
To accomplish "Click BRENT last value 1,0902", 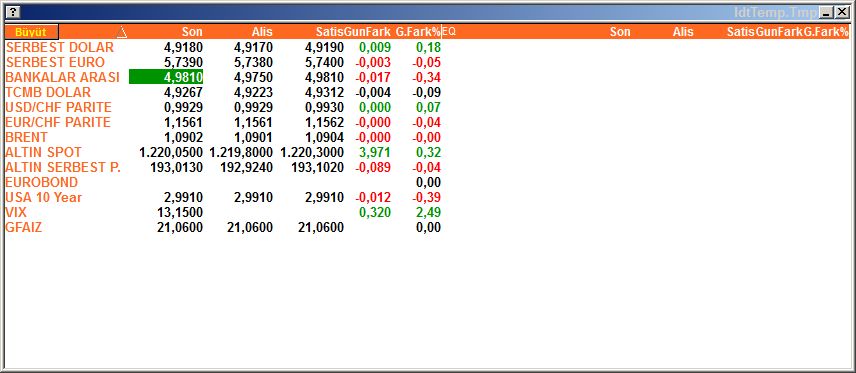I will tap(183, 137).
